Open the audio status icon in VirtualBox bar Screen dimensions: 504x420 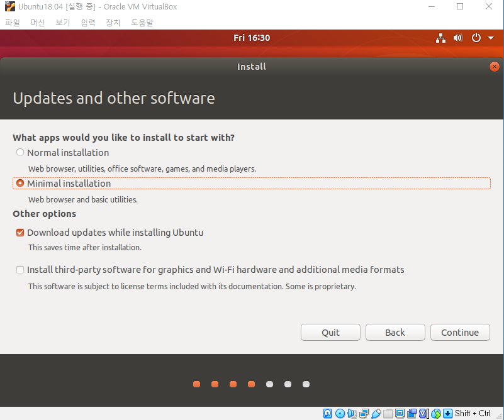352,414
